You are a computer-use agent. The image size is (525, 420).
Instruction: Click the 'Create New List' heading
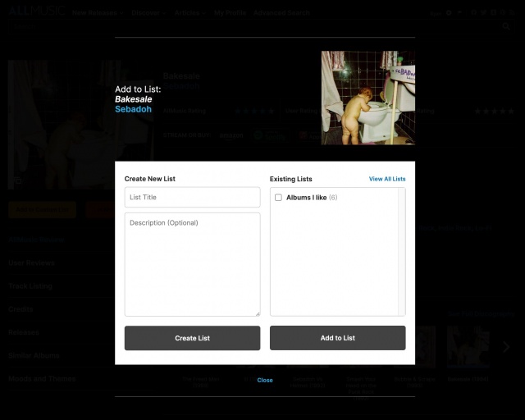[149, 179]
